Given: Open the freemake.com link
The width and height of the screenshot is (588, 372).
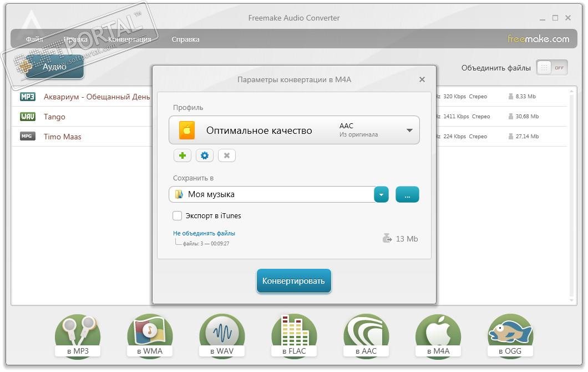Looking at the screenshot, I should pos(539,39).
